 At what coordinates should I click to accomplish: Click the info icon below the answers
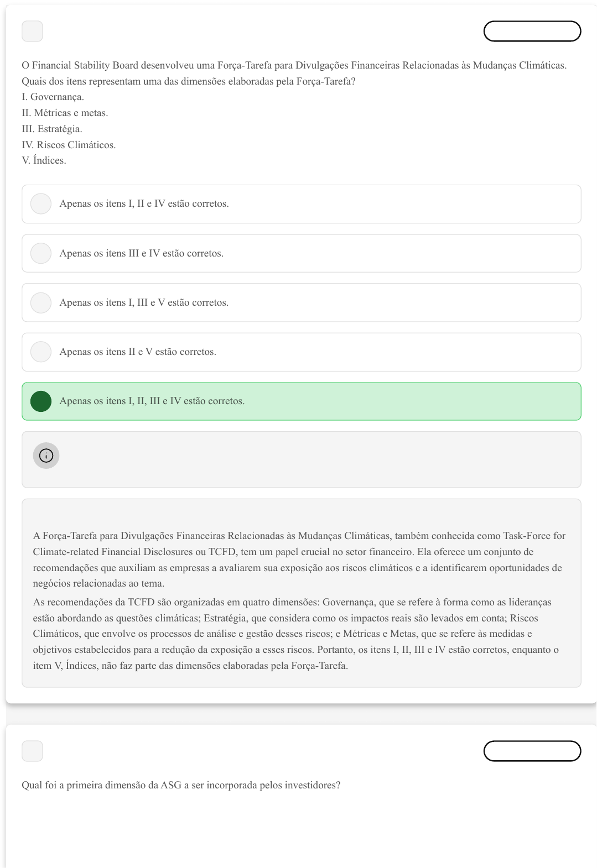(46, 456)
